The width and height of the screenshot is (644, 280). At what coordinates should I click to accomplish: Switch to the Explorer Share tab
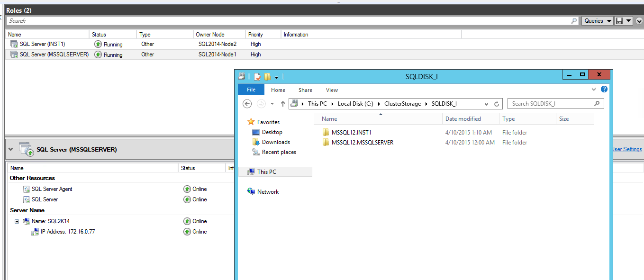click(x=305, y=90)
